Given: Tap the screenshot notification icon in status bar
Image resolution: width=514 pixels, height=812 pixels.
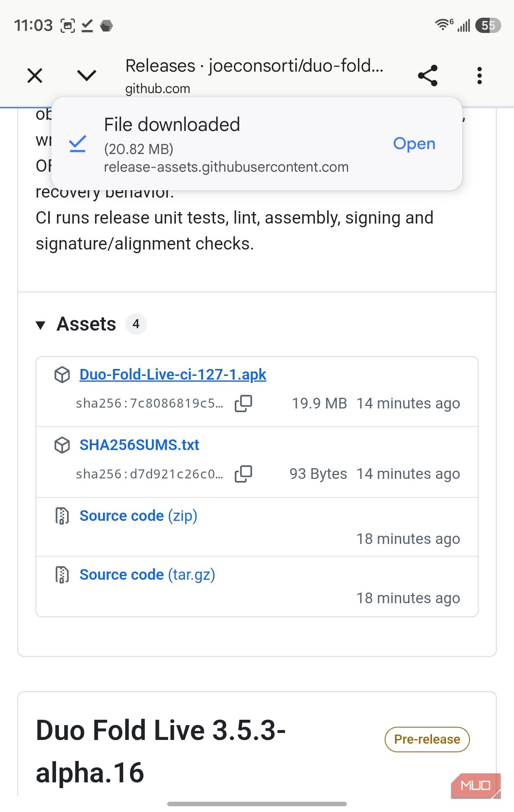Looking at the screenshot, I should click(68, 26).
